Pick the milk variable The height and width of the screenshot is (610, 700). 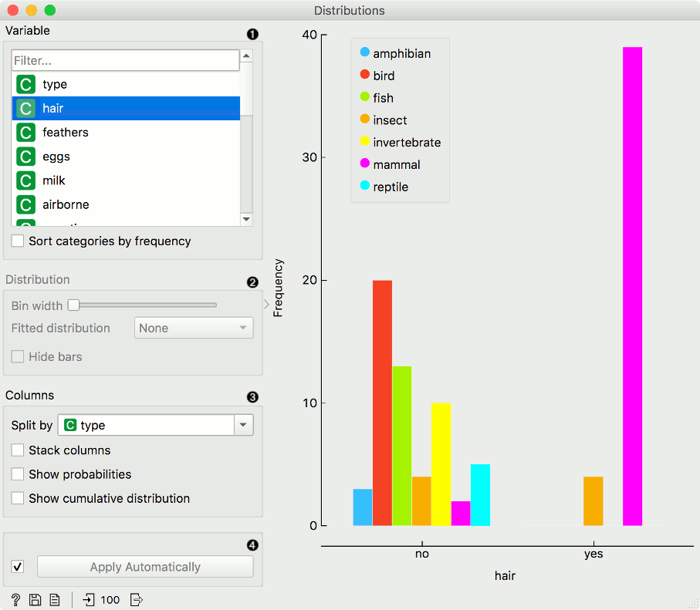[x=126, y=180]
